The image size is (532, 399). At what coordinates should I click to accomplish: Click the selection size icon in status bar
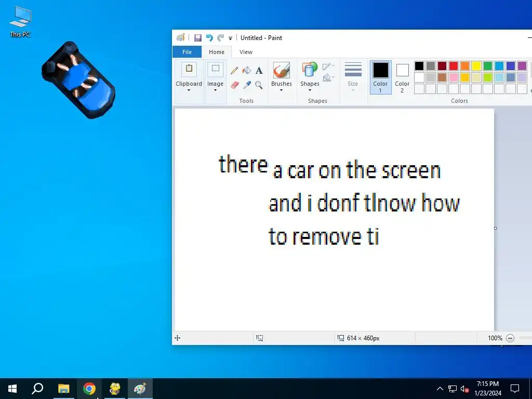tap(260, 338)
